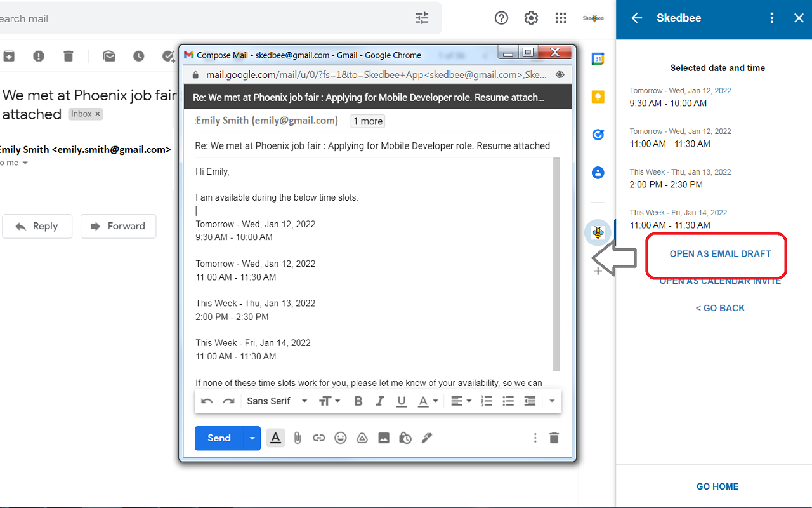
Task: Open Gmail Support help icon
Action: tap(501, 18)
